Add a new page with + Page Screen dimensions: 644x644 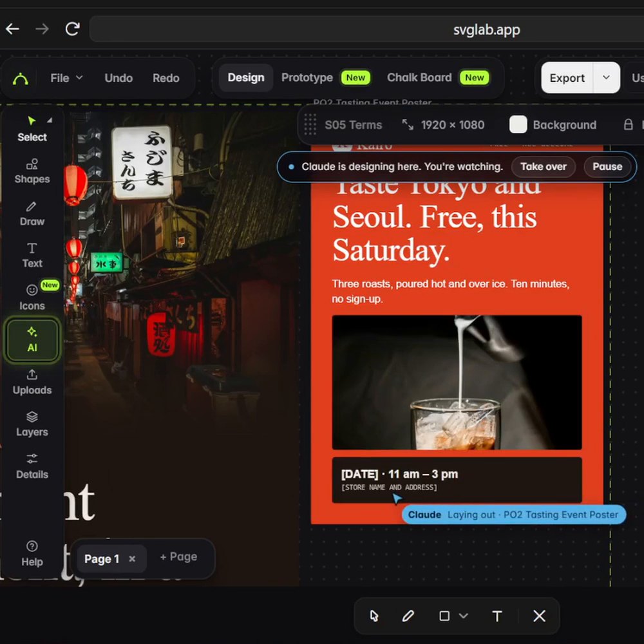(178, 557)
